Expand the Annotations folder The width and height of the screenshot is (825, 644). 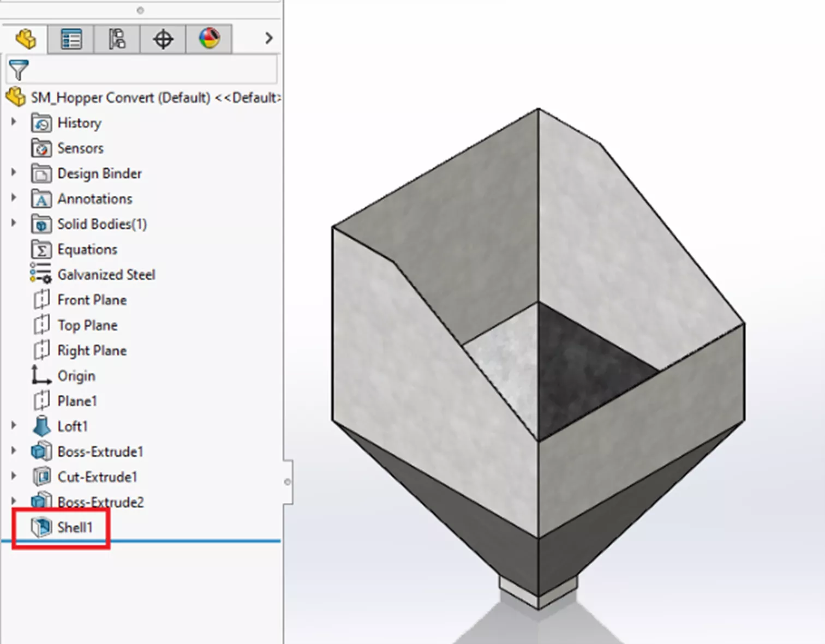[x=14, y=198]
